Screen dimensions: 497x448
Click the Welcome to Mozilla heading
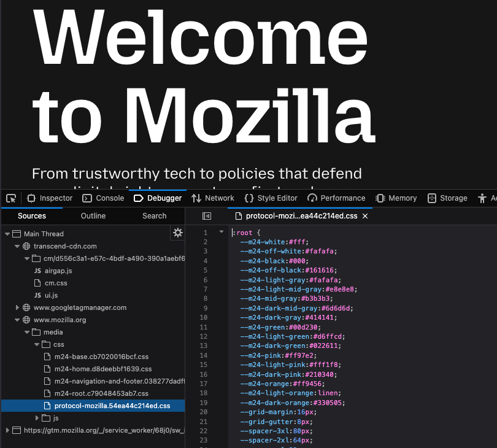pyautogui.click(x=204, y=76)
